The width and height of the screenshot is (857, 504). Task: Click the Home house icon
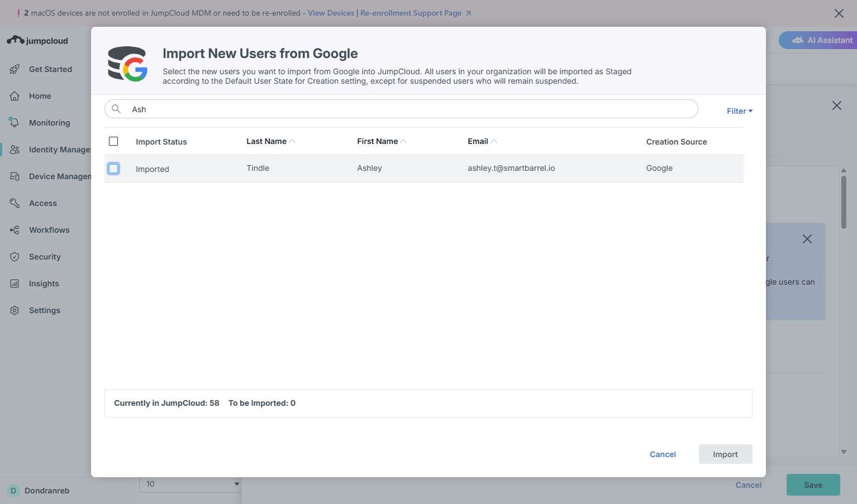click(15, 96)
